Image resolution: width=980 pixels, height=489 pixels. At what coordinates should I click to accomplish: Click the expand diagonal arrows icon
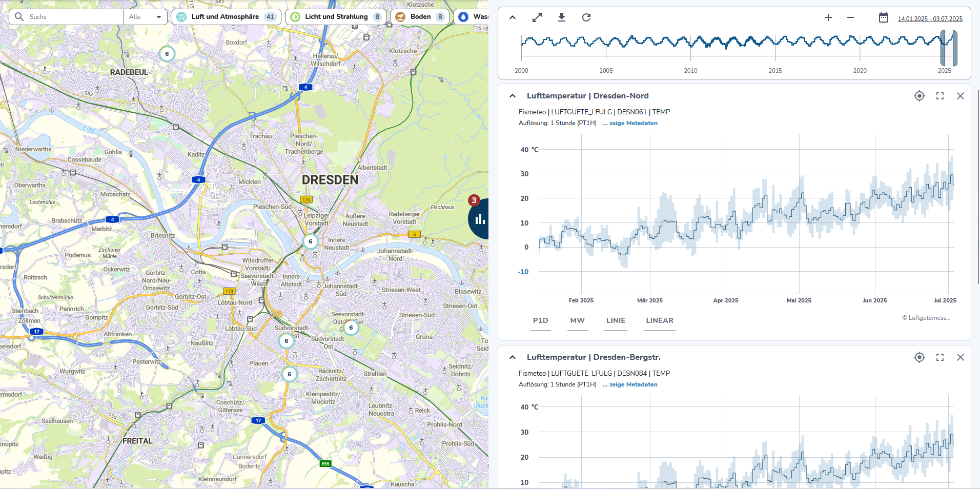537,17
